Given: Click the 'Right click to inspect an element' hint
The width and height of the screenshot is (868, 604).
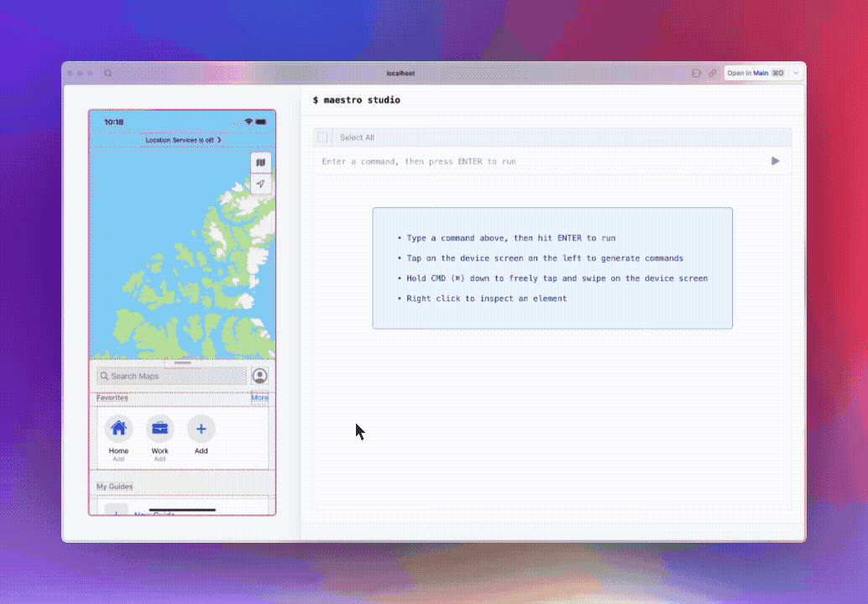Looking at the screenshot, I should click(x=487, y=298).
